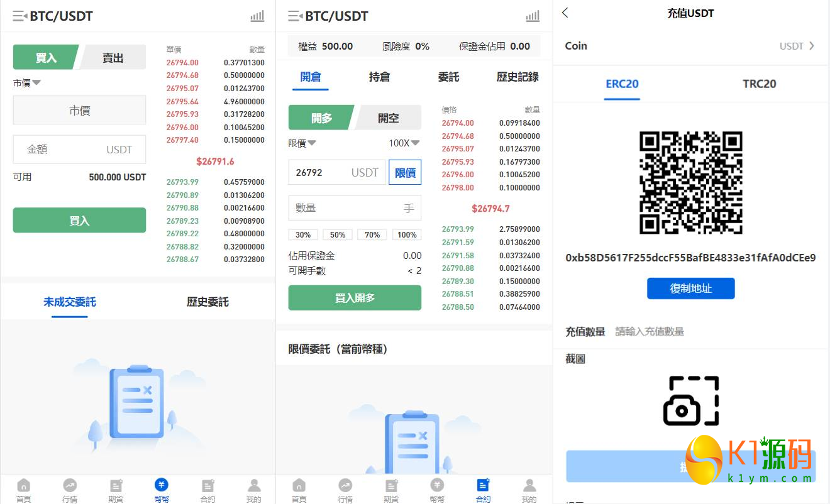830x504 pixels.
Task: Open the menu icon on the contract screen
Action: [x=296, y=16]
